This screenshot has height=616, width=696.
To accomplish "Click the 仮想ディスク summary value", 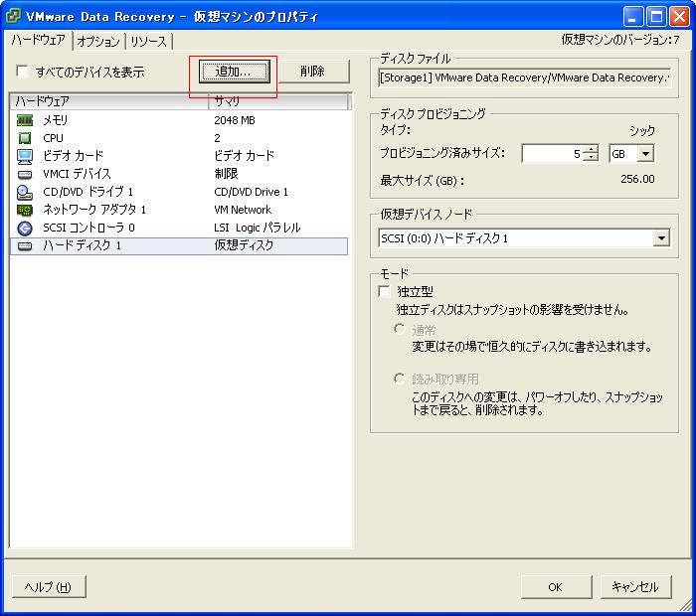I will [244, 245].
